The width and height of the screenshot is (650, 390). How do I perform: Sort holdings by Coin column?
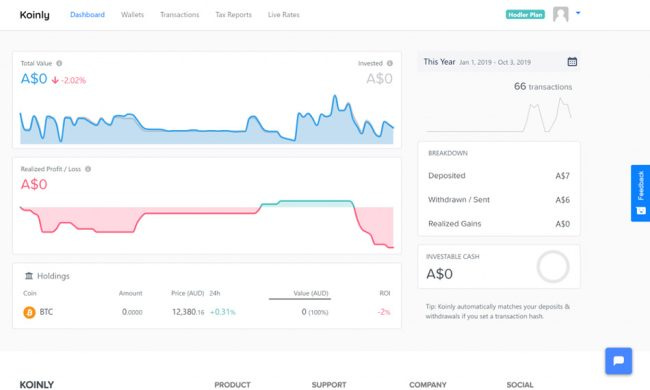click(x=29, y=293)
